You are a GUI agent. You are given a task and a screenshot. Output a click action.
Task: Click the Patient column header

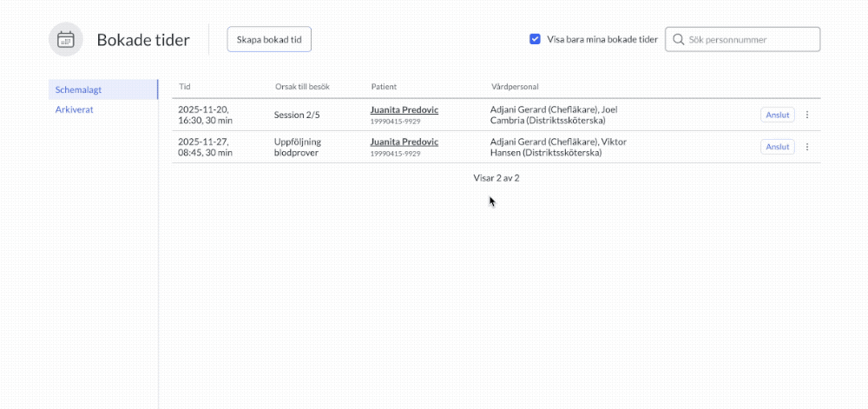click(x=384, y=87)
